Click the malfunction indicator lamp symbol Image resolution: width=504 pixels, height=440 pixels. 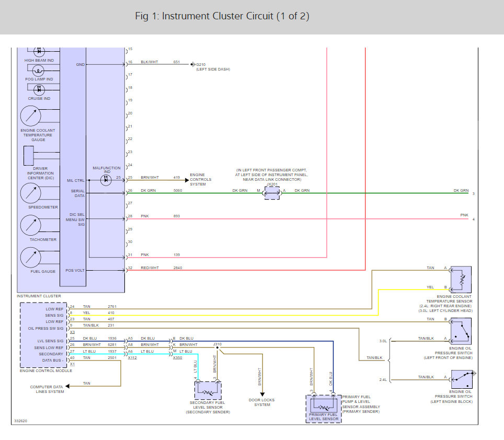(107, 178)
